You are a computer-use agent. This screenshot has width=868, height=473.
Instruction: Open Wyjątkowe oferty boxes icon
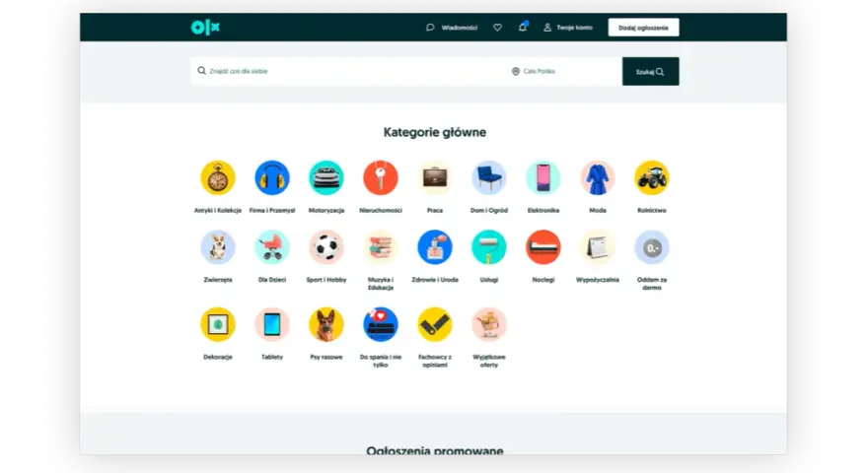(489, 325)
